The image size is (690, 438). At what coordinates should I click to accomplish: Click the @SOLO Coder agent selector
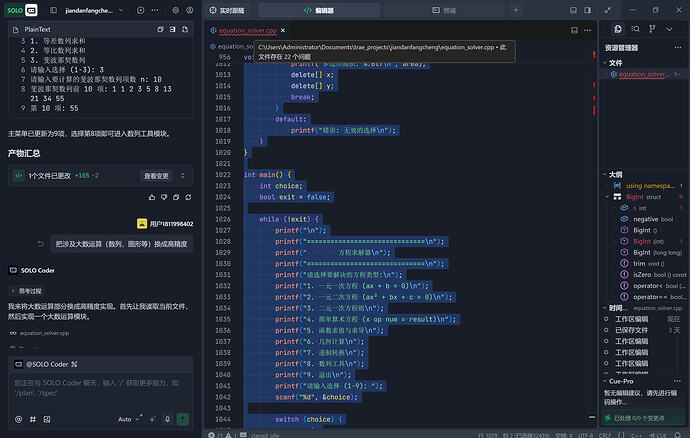pos(48,364)
